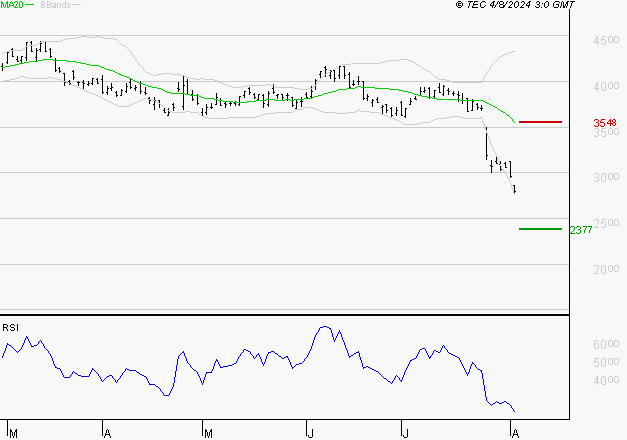This screenshot has height=440, width=627.
Task: Click the last A month marker
Action: (x=515, y=434)
